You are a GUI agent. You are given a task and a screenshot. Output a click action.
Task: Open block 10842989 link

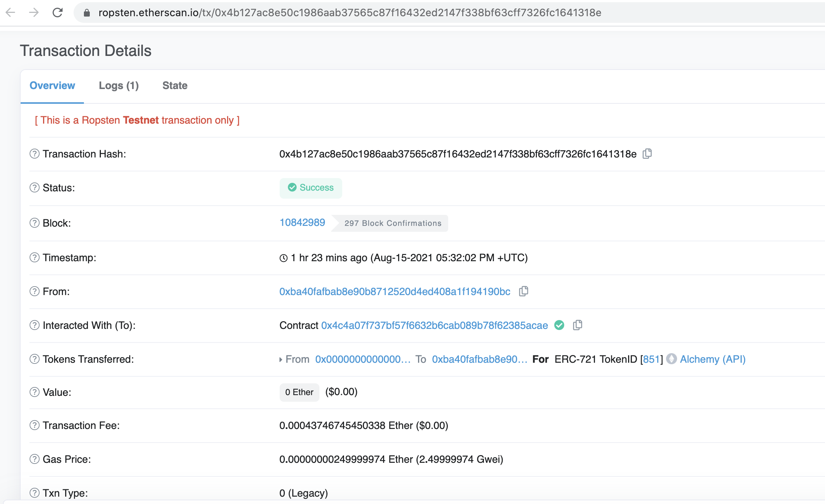[x=302, y=223]
